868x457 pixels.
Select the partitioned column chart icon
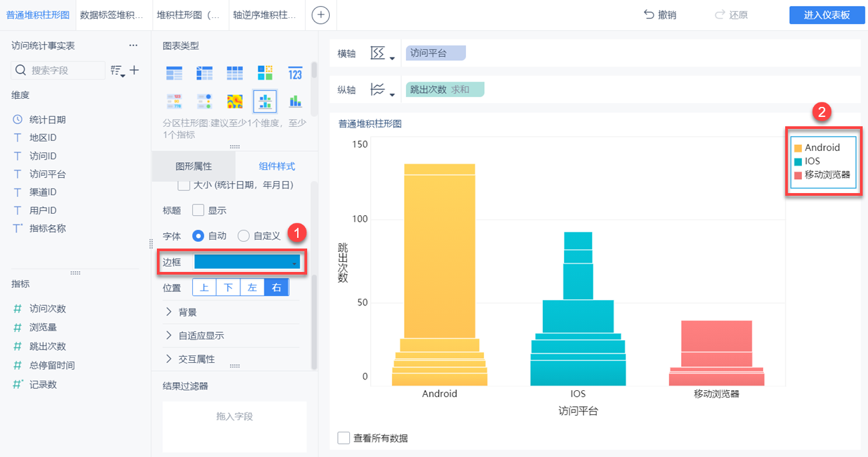pos(265,101)
